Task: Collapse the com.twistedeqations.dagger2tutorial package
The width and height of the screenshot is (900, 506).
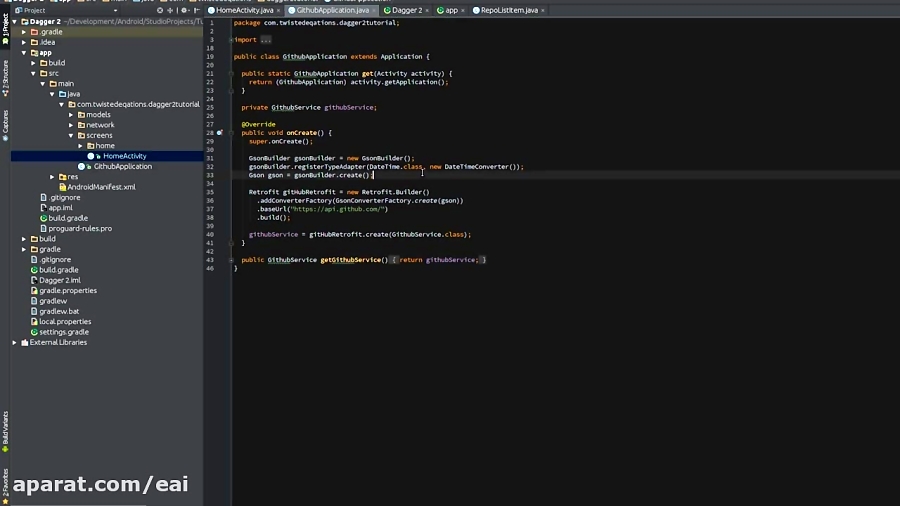Action: [61, 104]
